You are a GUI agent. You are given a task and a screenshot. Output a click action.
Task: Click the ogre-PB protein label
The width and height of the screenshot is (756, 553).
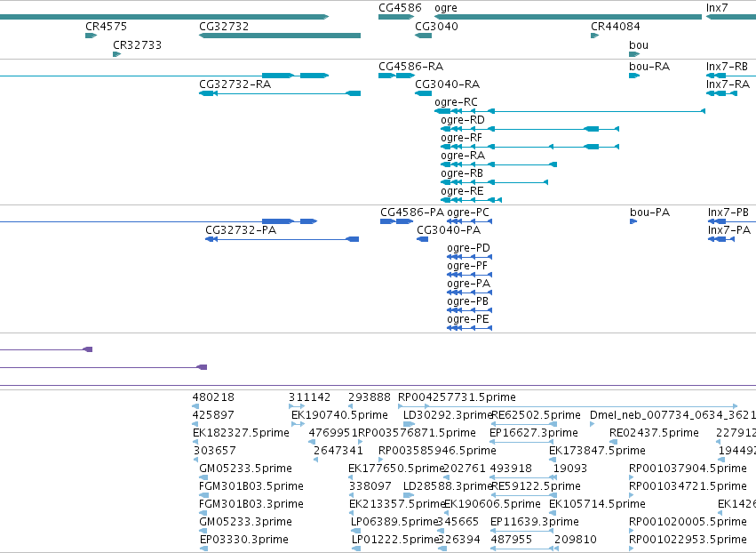467,301
